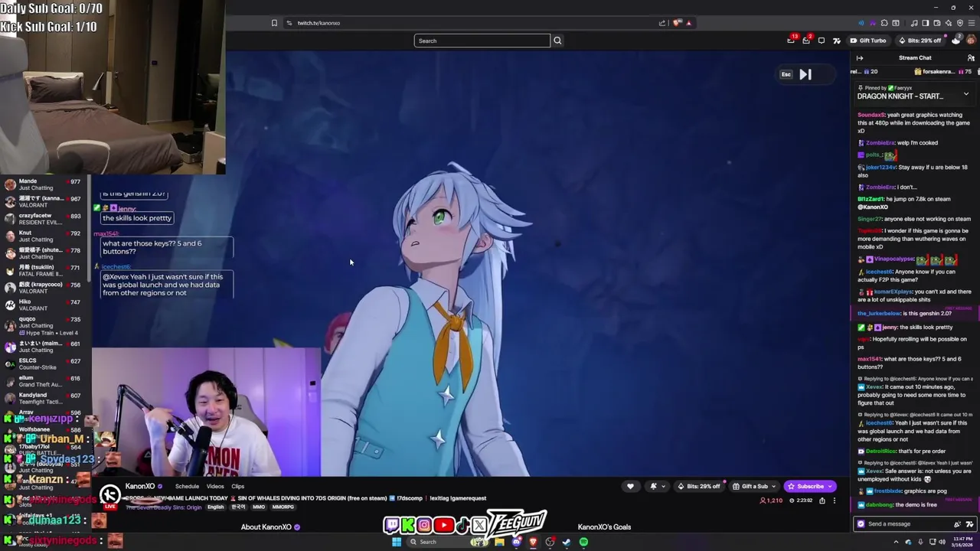Click the browser shield VPN icon
This screenshot has width=980, height=551.
click(x=959, y=23)
